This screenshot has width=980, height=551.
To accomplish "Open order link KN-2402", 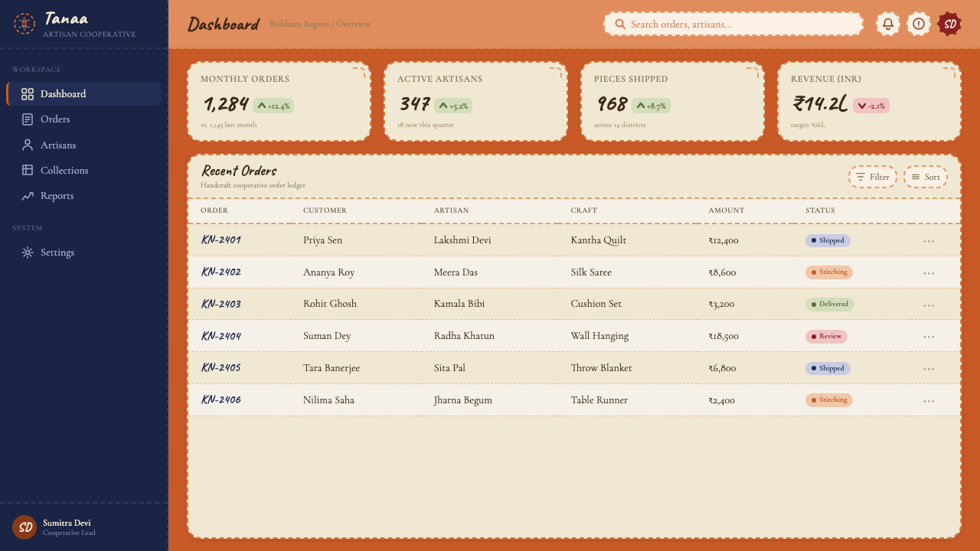I will 221,272.
